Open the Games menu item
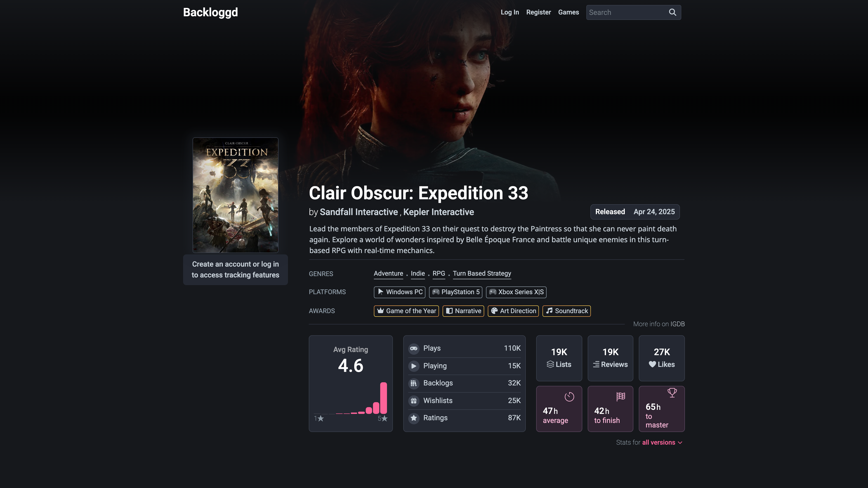Image resolution: width=868 pixels, height=488 pixels. coord(568,12)
